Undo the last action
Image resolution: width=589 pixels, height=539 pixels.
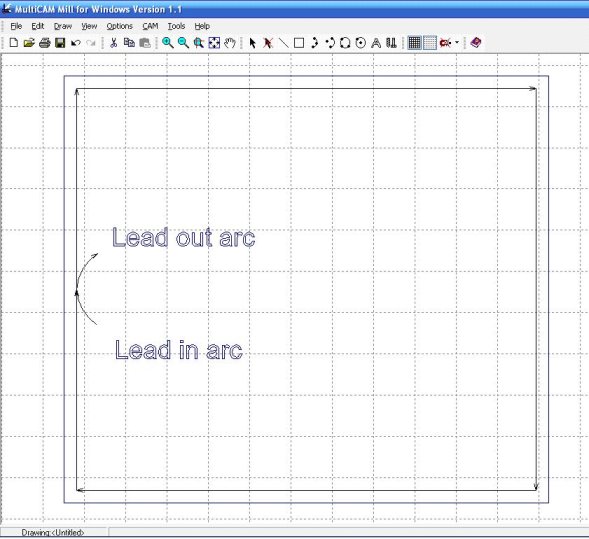pos(76,43)
